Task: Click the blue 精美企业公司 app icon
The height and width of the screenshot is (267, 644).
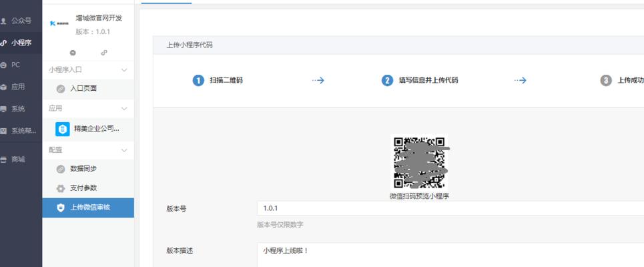Action: coord(63,129)
